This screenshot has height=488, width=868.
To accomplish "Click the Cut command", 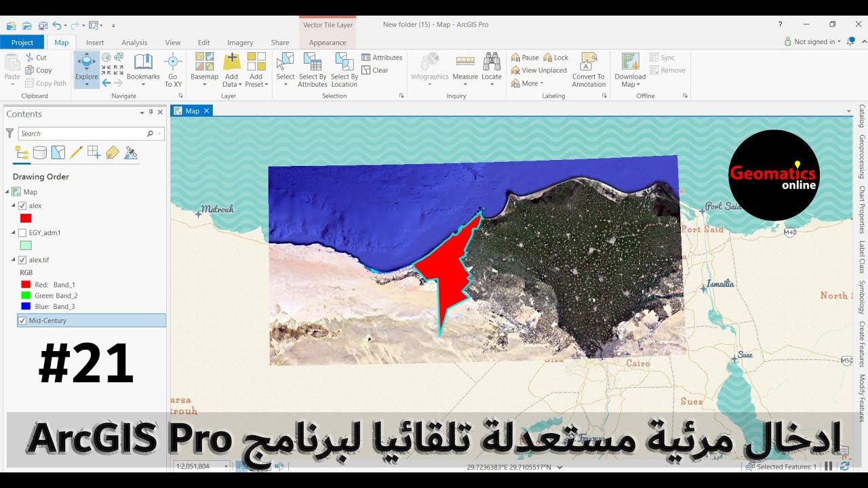I will [x=36, y=58].
